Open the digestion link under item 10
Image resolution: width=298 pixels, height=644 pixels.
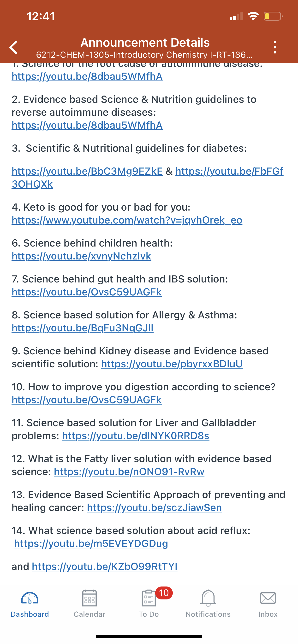pos(87,400)
